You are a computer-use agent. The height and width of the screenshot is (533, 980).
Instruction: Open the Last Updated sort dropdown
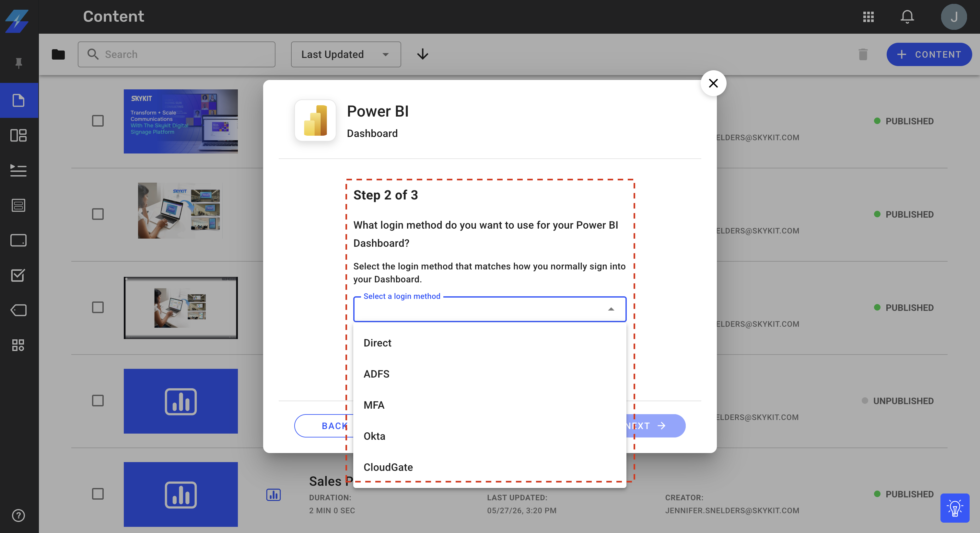pyautogui.click(x=346, y=54)
